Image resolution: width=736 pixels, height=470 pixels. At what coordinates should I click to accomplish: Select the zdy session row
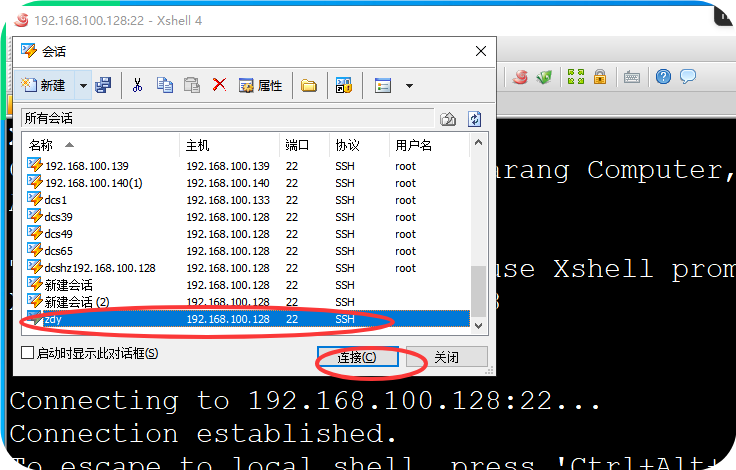pyautogui.click(x=246, y=319)
